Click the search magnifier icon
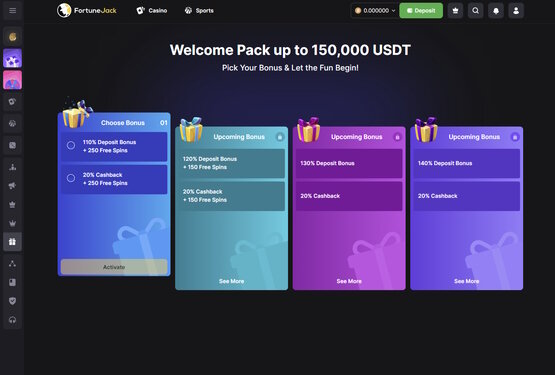The height and width of the screenshot is (375, 555). click(475, 11)
